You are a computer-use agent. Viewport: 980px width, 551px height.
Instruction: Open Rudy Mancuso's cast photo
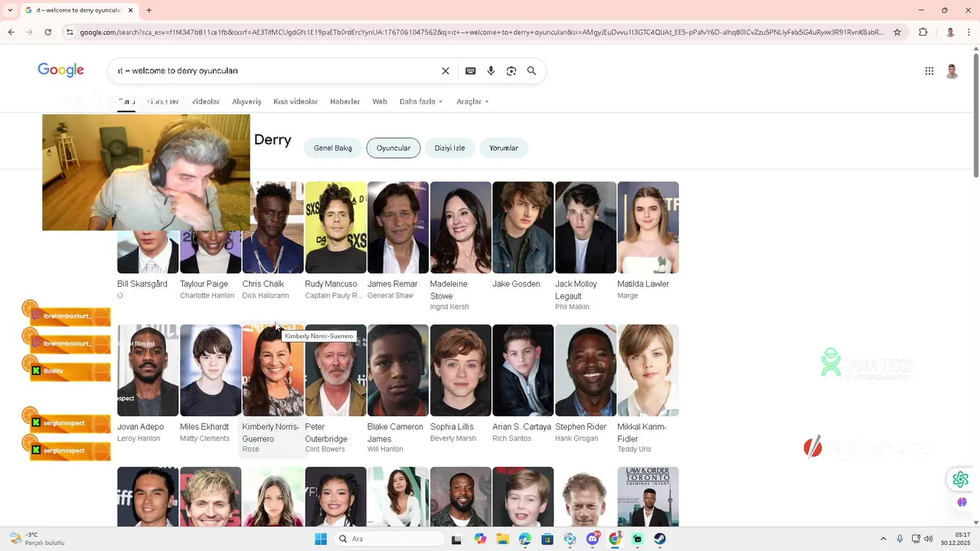point(335,227)
